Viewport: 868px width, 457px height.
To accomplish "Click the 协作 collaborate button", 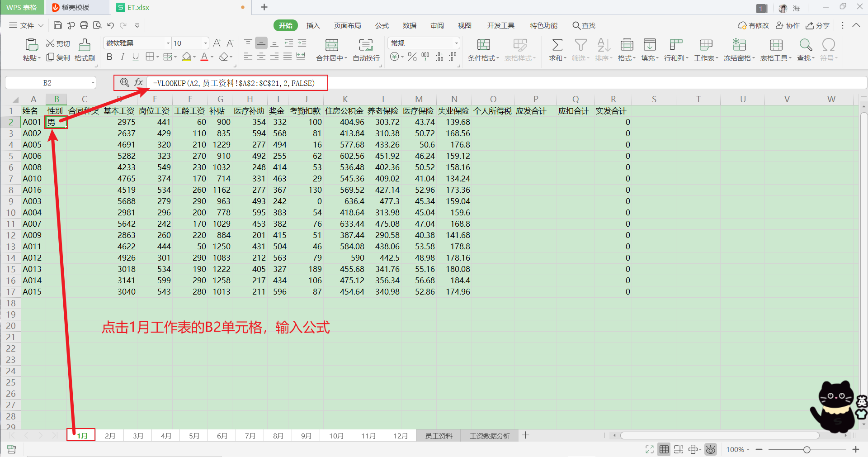I will click(x=788, y=25).
